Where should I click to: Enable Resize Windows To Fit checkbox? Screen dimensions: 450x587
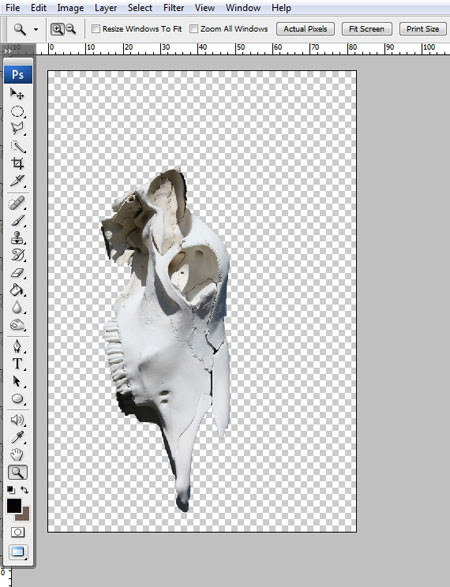(x=96, y=29)
